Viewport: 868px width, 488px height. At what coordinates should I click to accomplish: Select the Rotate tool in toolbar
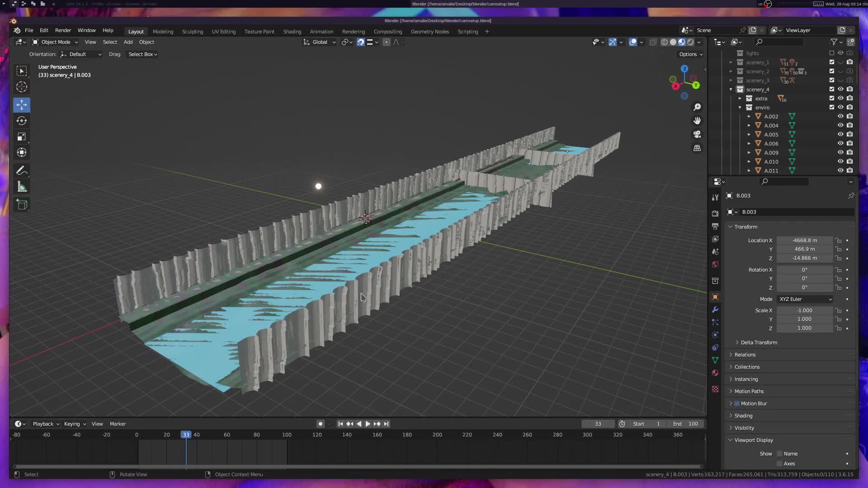tap(22, 121)
